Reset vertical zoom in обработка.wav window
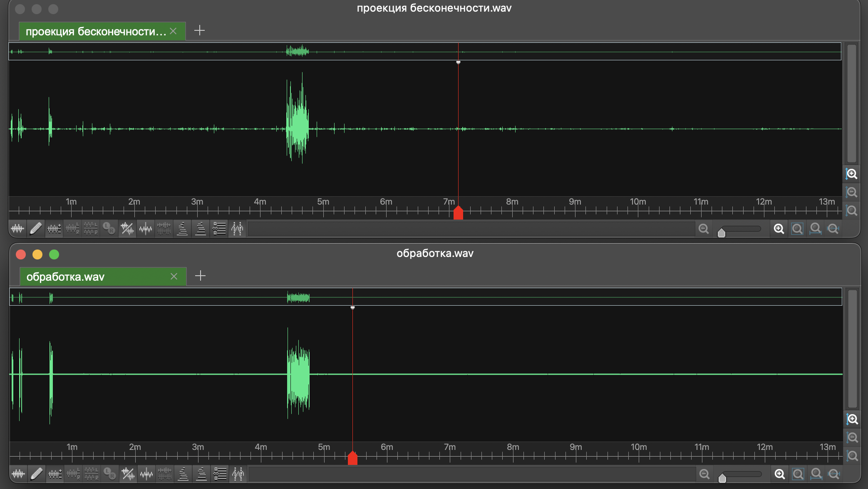Image resolution: width=868 pixels, height=489 pixels. click(x=853, y=456)
